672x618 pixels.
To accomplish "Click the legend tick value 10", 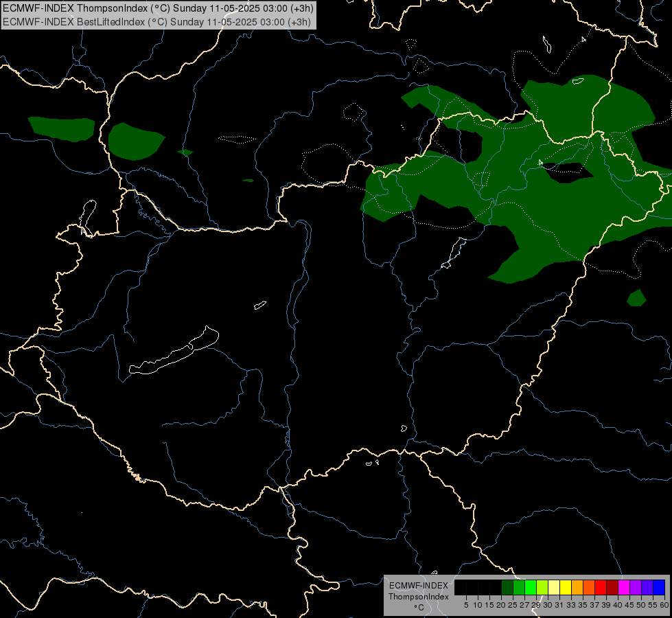I will click(x=478, y=605).
